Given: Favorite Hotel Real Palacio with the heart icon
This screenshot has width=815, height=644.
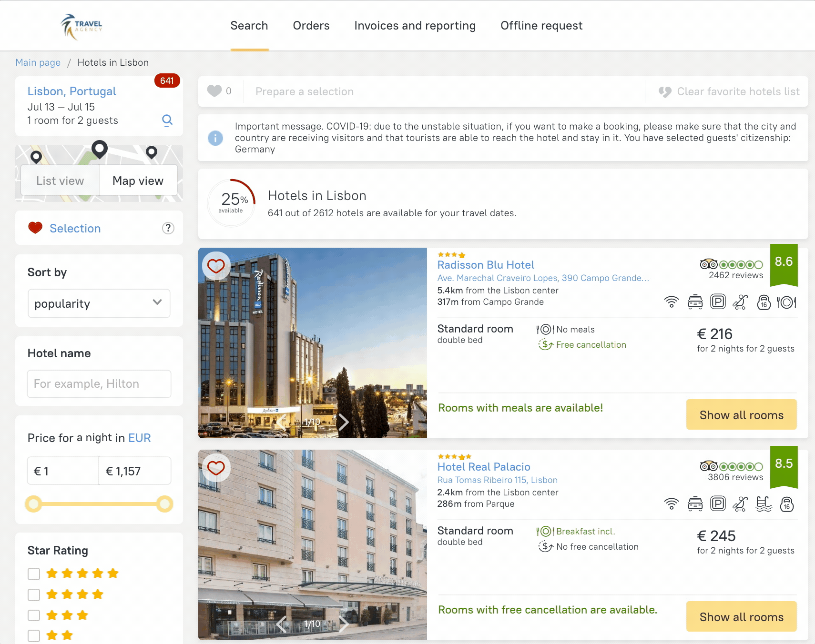Looking at the screenshot, I should (216, 468).
